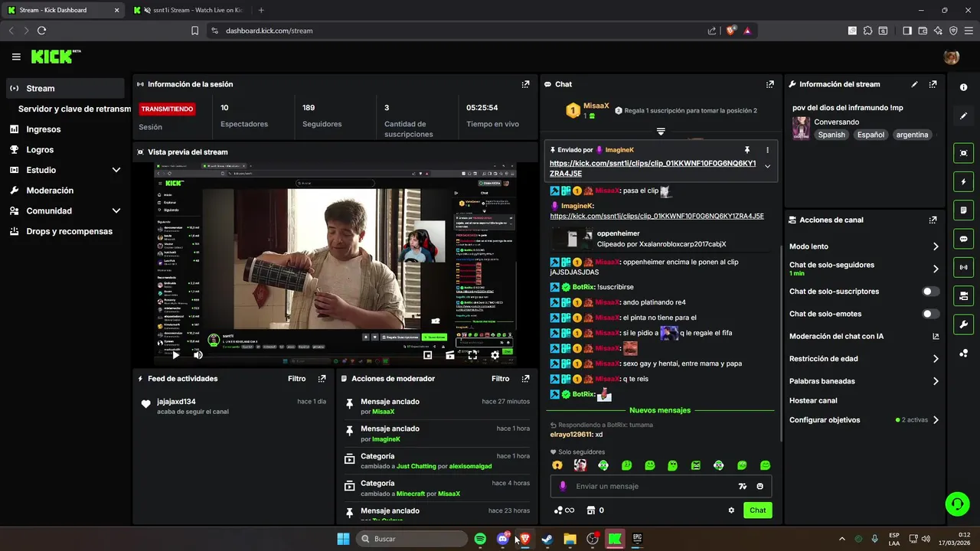Click the three-dots cluster icon in sidebar
Screen dimensions: 980x551
tap(964, 353)
